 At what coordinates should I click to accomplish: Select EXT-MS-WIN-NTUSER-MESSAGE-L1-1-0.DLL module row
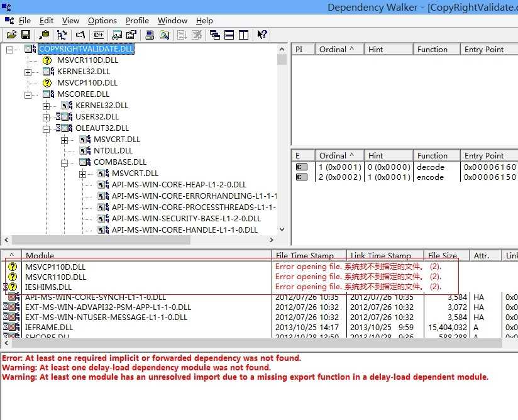[106, 318]
